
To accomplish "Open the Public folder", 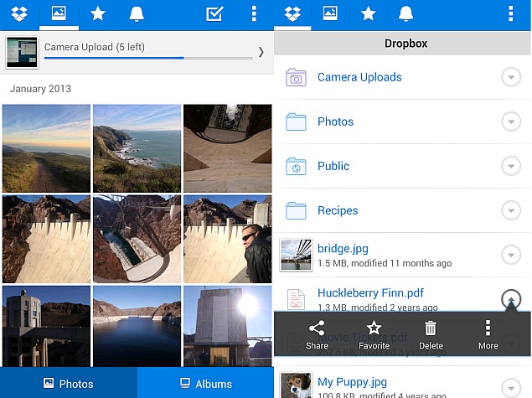I will [402, 166].
